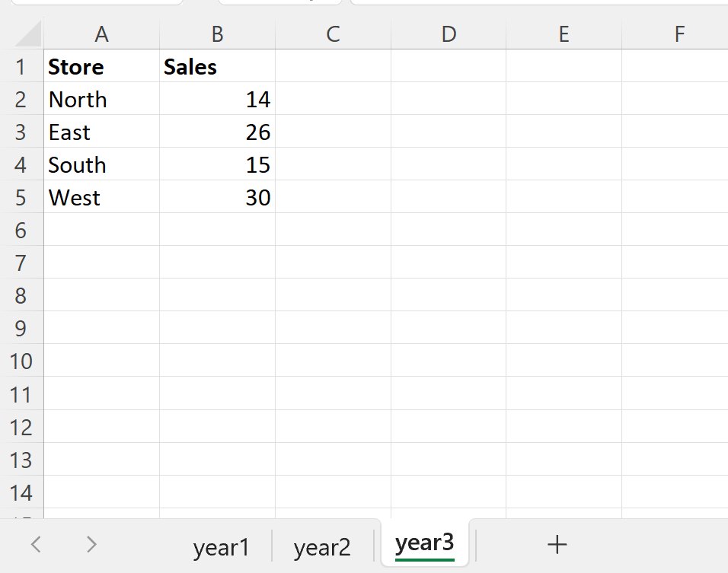Select the Store header cell

coord(101,66)
